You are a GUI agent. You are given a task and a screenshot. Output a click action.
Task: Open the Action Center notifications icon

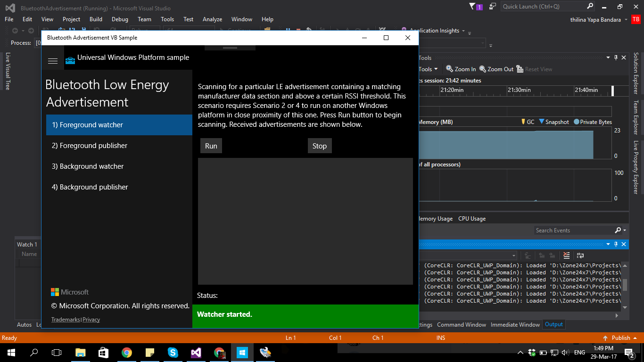point(629,352)
